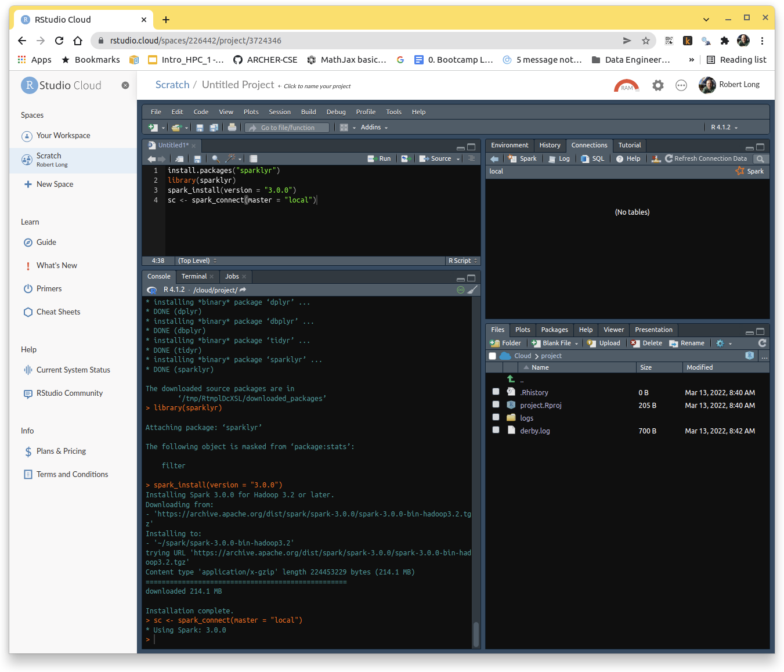This screenshot has height=672, width=784.
Task: Open the Blank File type dropdown
Action: (576, 344)
